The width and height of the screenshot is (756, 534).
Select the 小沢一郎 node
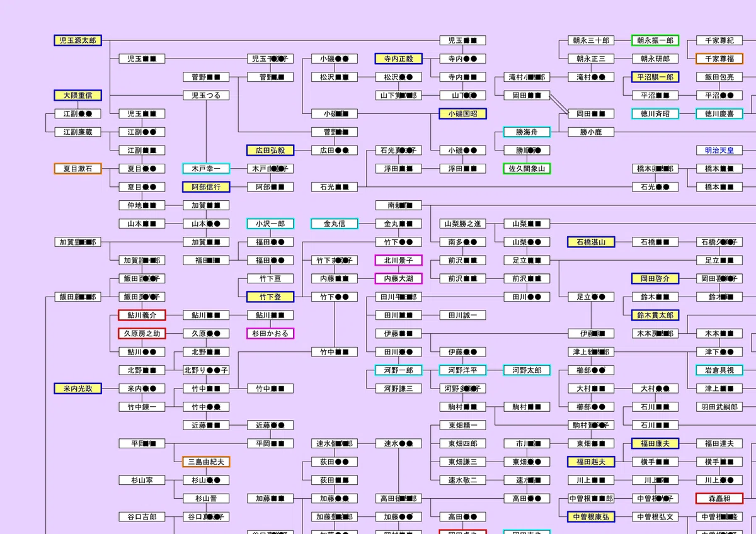tap(270, 224)
